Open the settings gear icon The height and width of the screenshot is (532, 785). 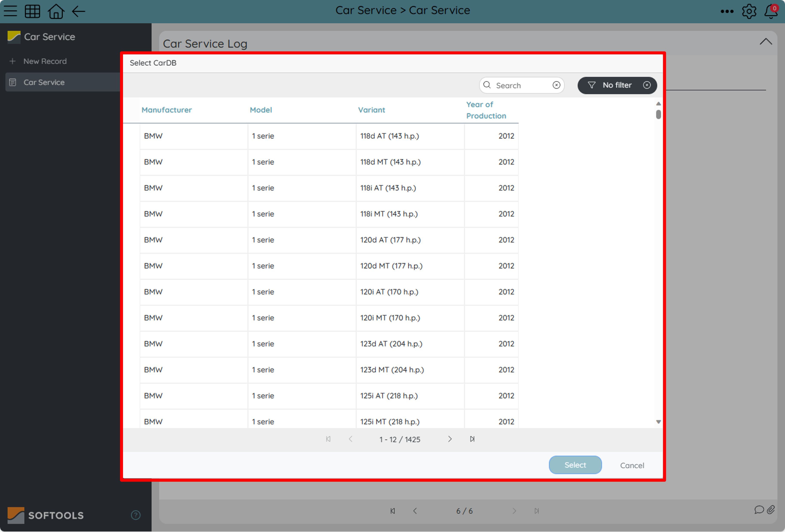click(749, 11)
